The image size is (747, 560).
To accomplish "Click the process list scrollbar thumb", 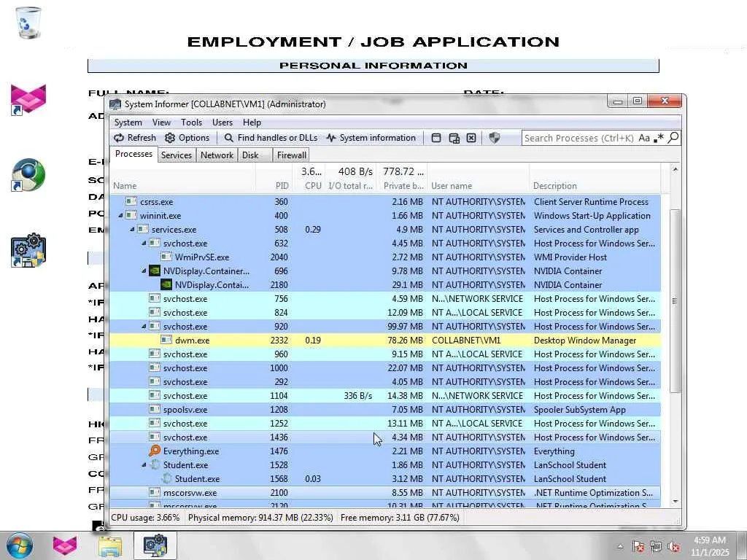I will tap(675, 301).
